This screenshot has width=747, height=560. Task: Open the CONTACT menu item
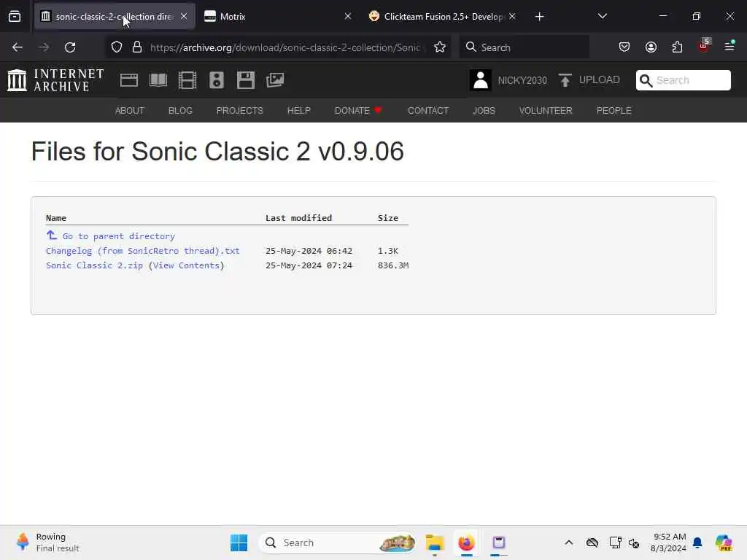(427, 111)
